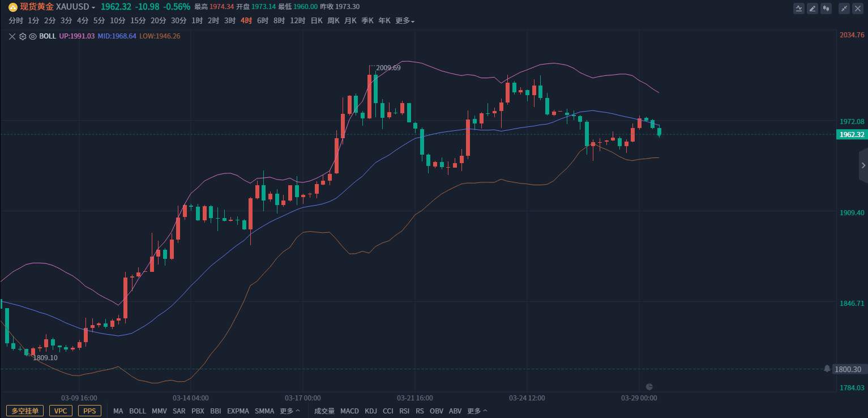Viewport: 868px width, 418px height.
Task: Toggle BOLL indicator visibility eye icon
Action: point(33,36)
